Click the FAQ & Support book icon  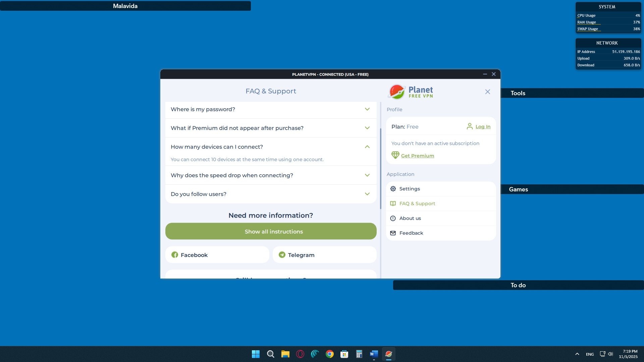393,203
